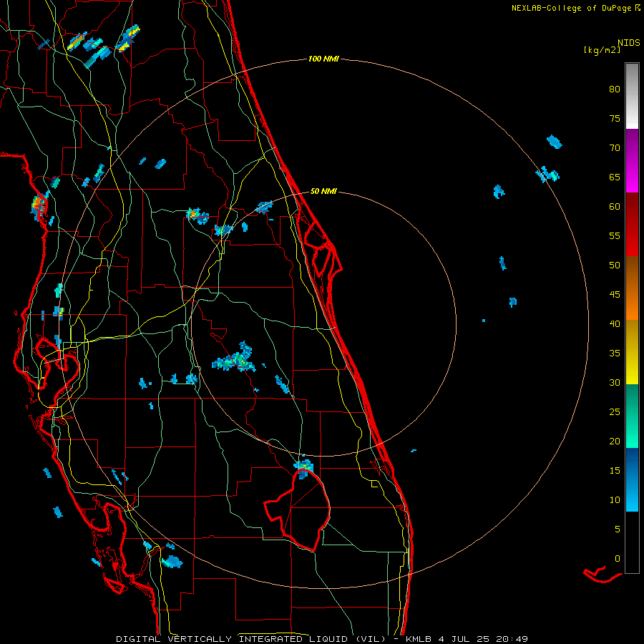Click the radar echo on Lake Okeechobee's north shore
Viewport: 644px width, 644px height.
[x=303, y=468]
